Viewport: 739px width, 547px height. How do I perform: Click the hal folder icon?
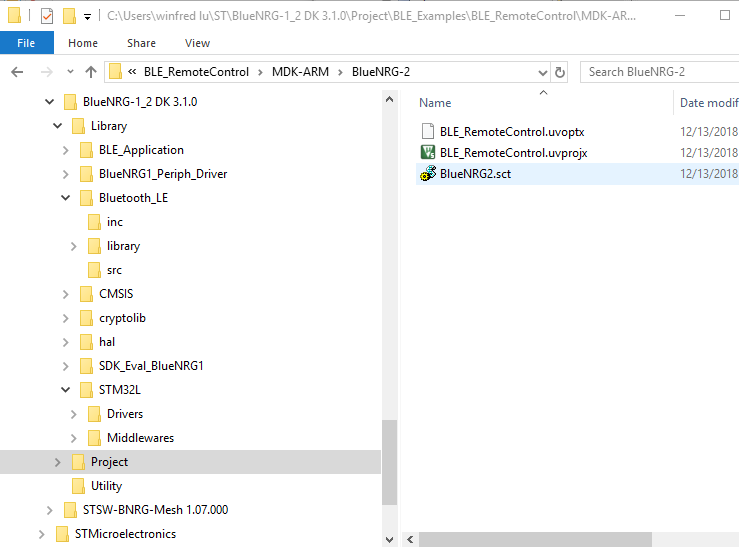86,342
